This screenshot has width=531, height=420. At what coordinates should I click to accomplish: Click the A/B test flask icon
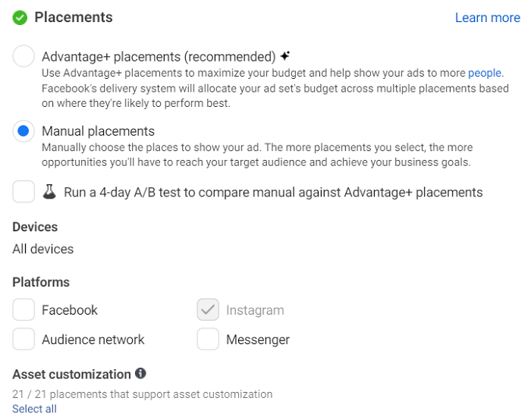(x=49, y=192)
